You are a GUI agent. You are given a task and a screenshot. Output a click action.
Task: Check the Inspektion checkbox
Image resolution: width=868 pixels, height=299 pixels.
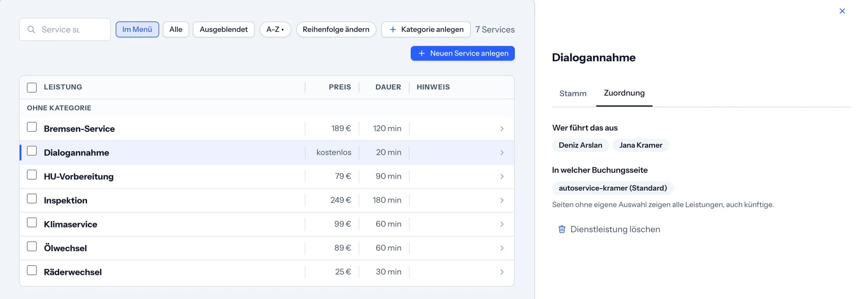click(x=32, y=199)
